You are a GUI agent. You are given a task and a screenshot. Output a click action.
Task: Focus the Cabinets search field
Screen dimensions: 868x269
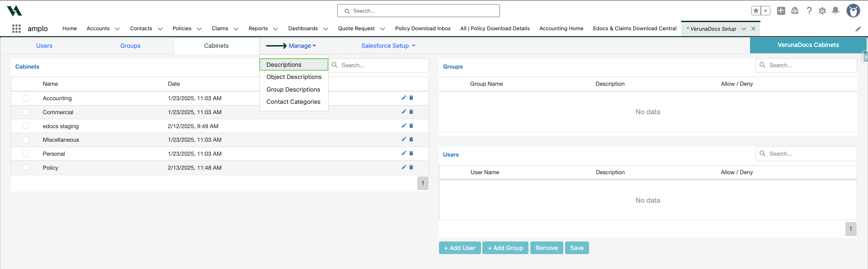point(379,65)
